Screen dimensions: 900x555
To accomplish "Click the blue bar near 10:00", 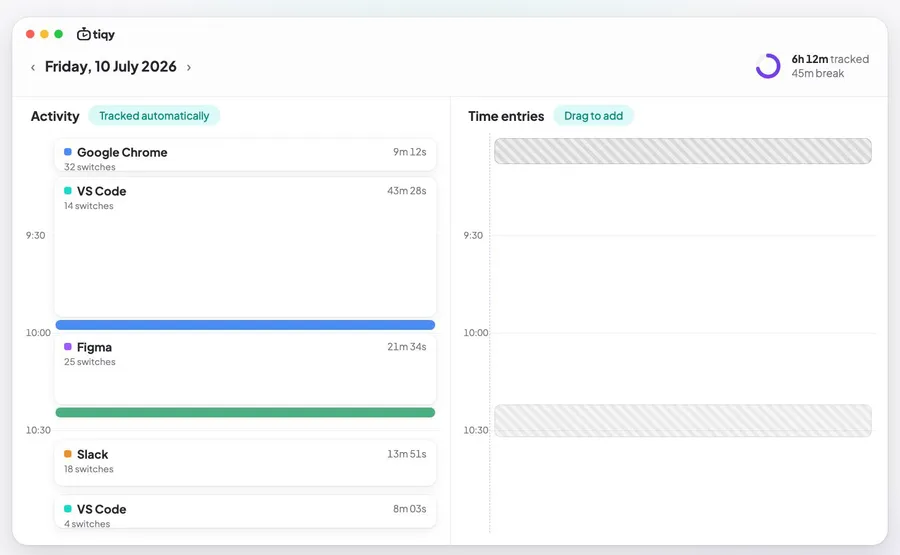I will click(x=245, y=325).
